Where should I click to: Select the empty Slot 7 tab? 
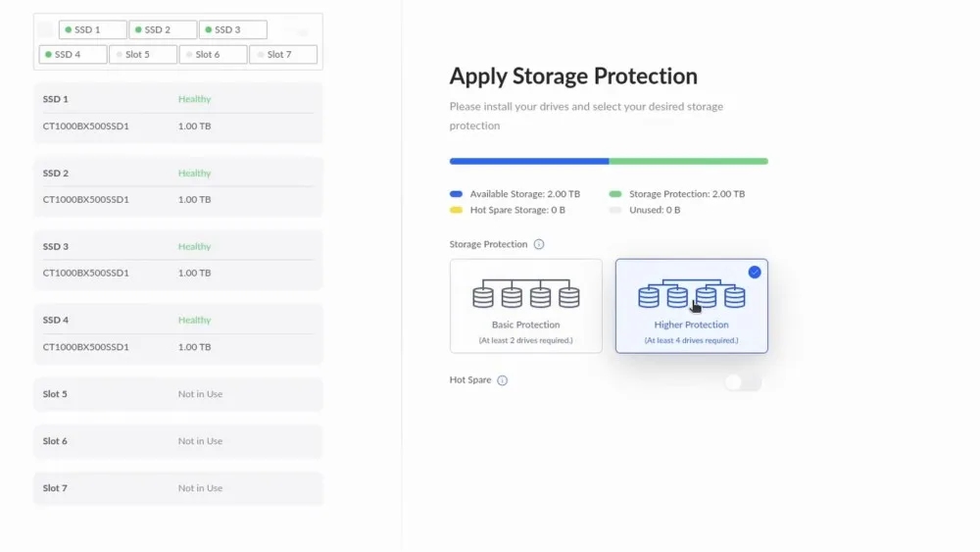pos(283,55)
